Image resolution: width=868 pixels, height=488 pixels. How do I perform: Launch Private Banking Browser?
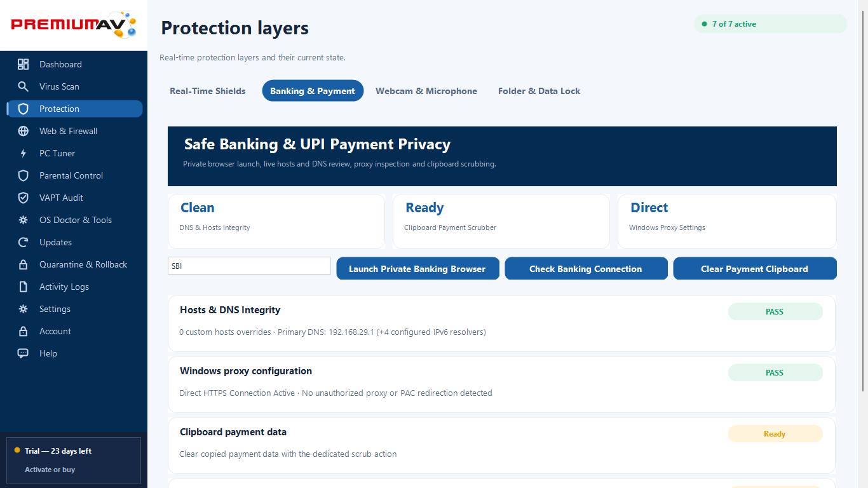pyautogui.click(x=417, y=268)
